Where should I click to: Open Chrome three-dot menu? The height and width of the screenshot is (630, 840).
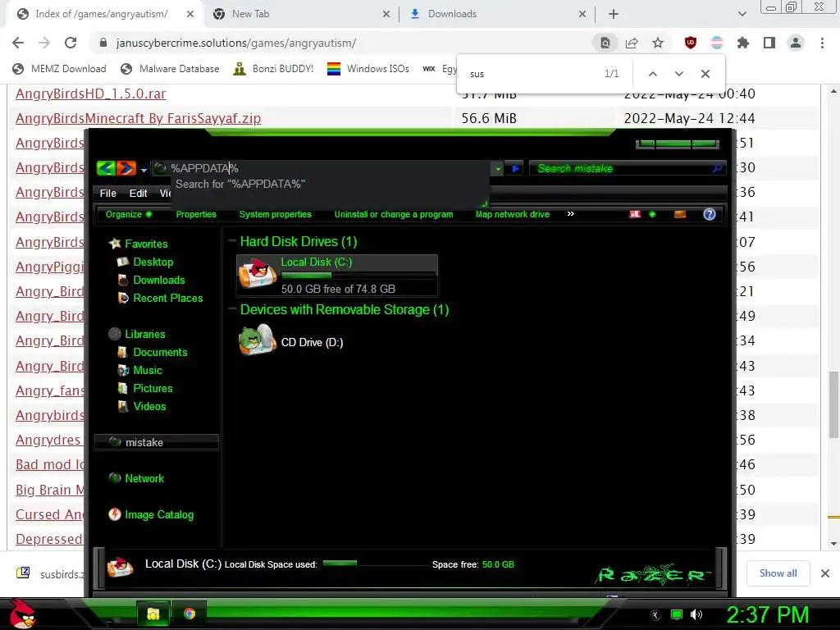tap(822, 43)
